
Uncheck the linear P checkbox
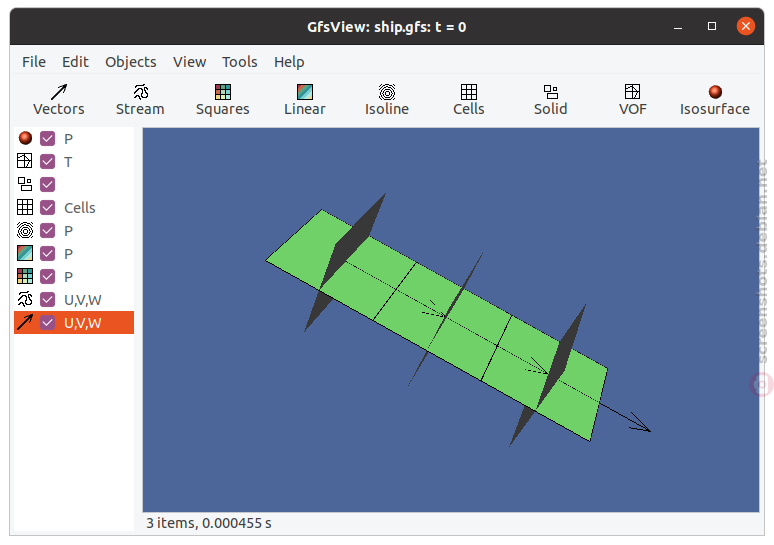click(47, 253)
